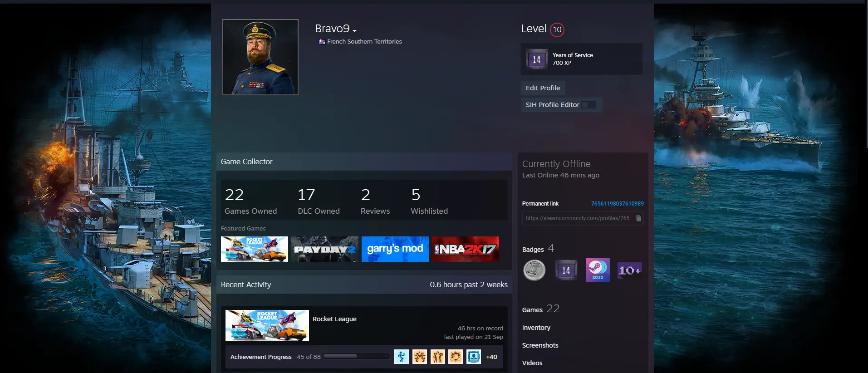Open the Badges 4 link
Image resolution: width=868 pixels, height=373 pixels.
(x=538, y=249)
